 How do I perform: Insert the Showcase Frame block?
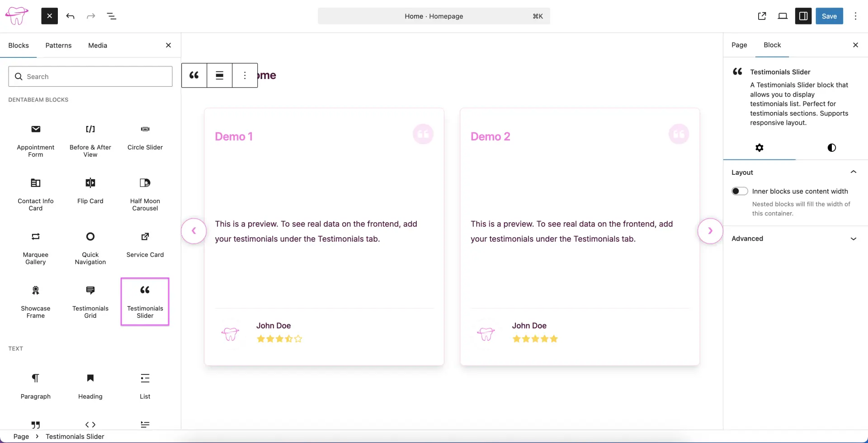pyautogui.click(x=36, y=302)
